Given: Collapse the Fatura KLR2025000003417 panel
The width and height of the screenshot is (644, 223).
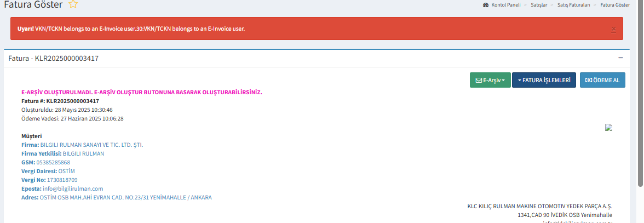Looking at the screenshot, I should pyautogui.click(x=620, y=58).
